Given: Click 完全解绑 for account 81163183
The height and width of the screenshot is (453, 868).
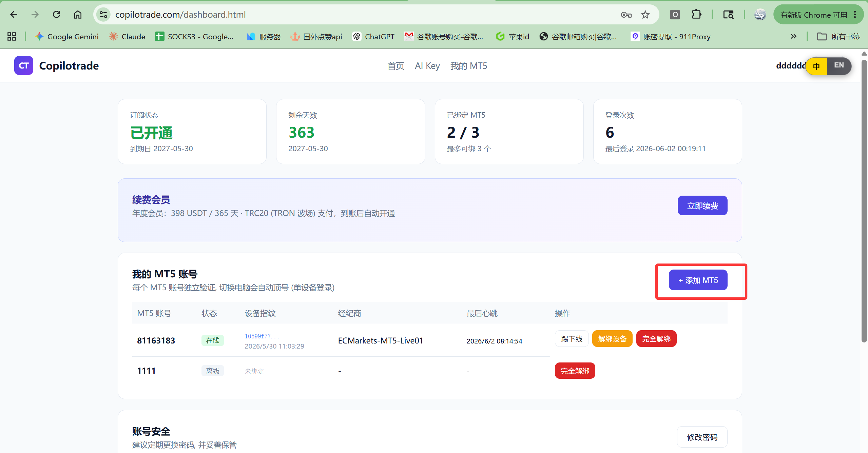Looking at the screenshot, I should coord(656,339).
